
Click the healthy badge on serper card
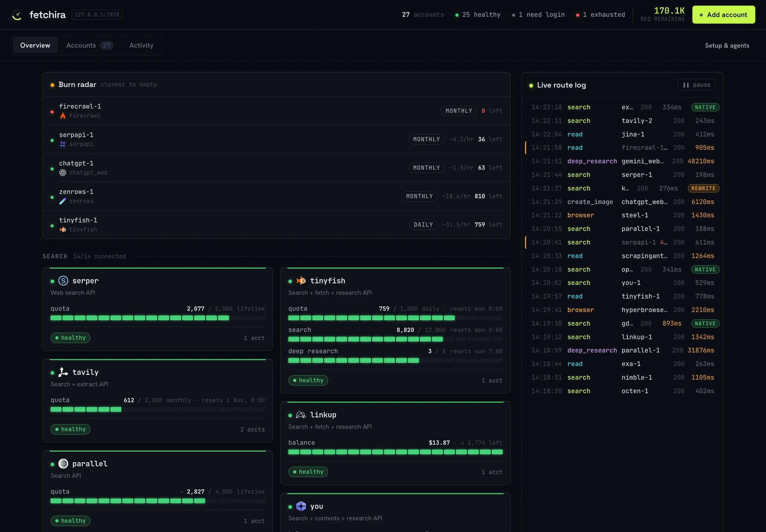[70, 338]
